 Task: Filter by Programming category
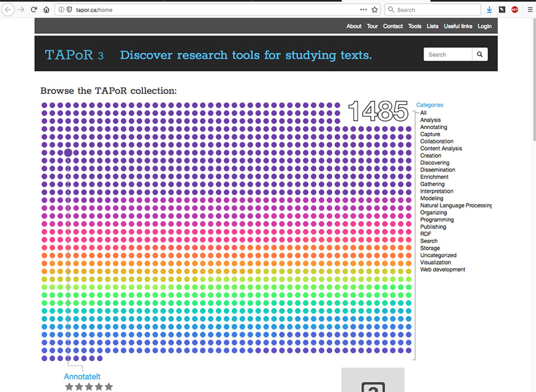pyautogui.click(x=437, y=219)
